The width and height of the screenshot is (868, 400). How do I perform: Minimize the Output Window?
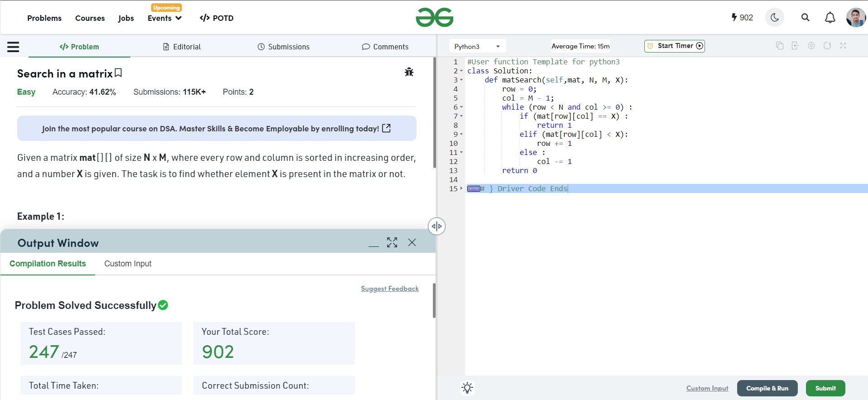374,245
